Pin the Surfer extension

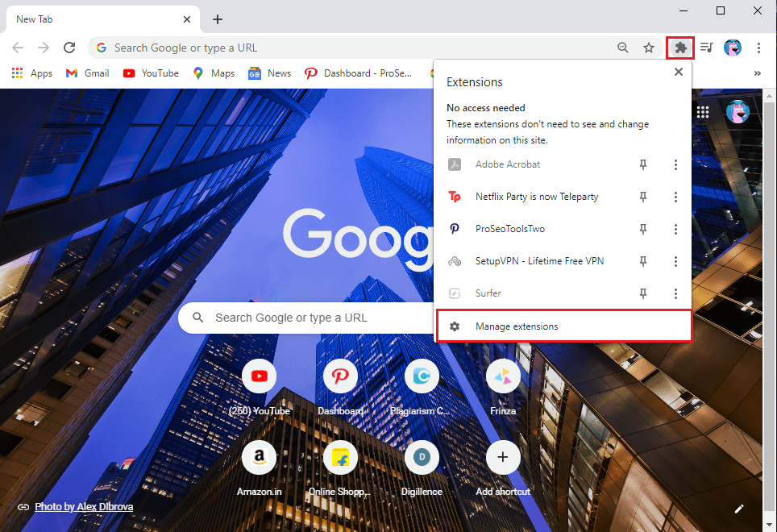click(643, 293)
